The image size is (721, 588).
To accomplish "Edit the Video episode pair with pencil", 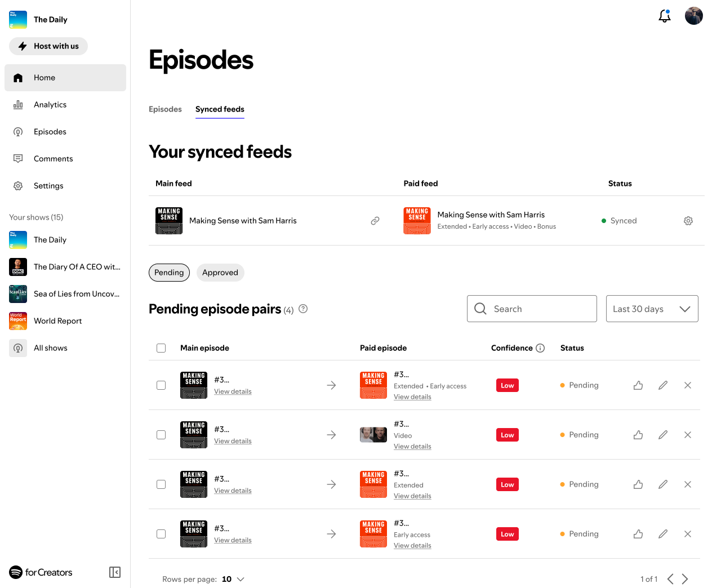I will pyautogui.click(x=663, y=435).
